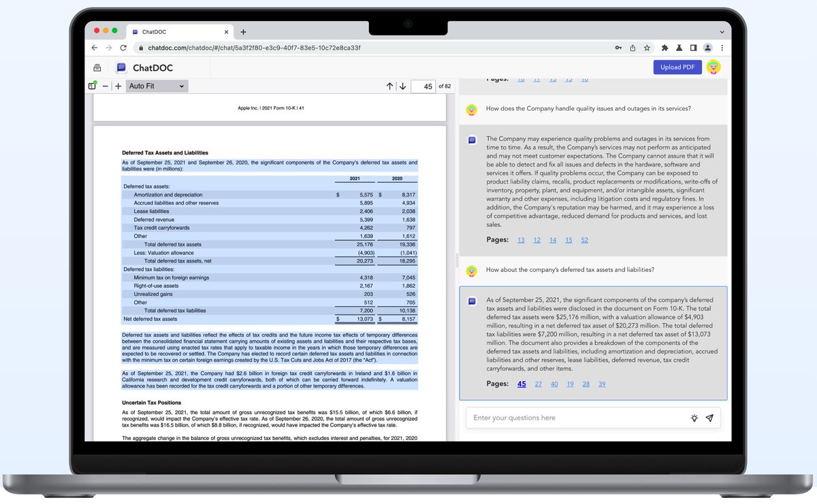This screenshot has height=504, width=817.
Task: Click the lightbulb suggestions icon
Action: click(694, 418)
